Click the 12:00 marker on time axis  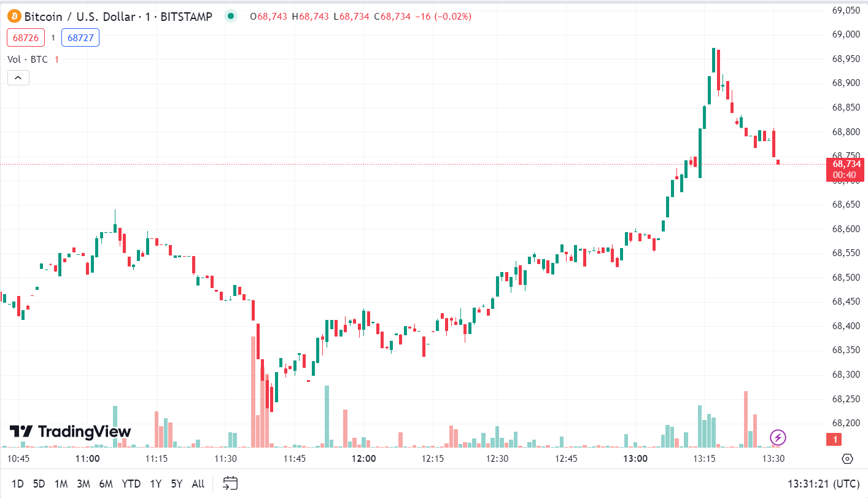coord(363,459)
